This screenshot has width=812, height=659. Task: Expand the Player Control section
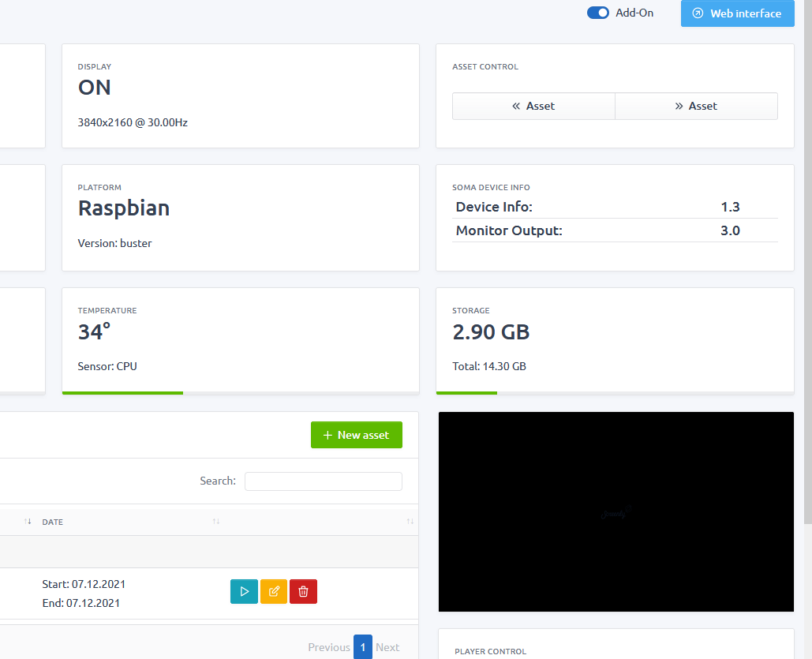tap(490, 651)
